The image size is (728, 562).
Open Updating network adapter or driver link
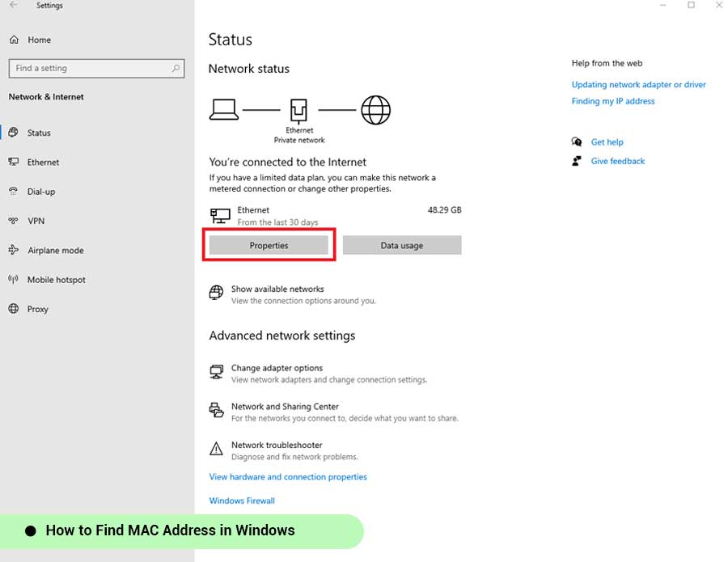tap(638, 85)
